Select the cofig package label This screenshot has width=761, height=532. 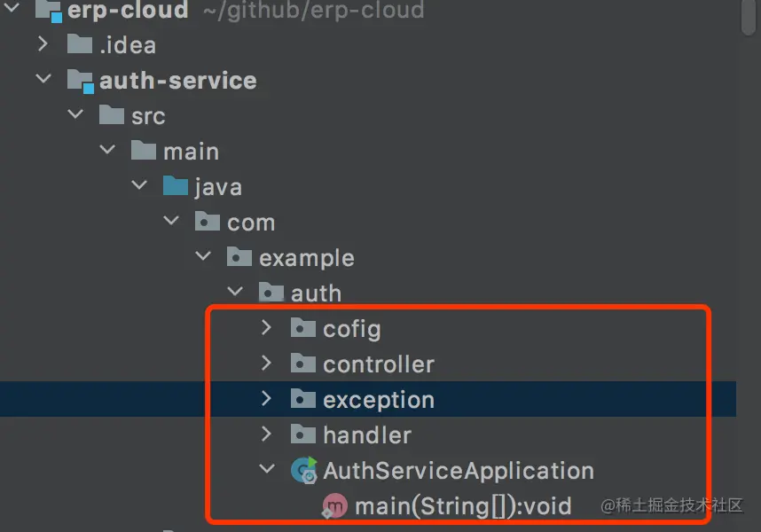(352, 329)
